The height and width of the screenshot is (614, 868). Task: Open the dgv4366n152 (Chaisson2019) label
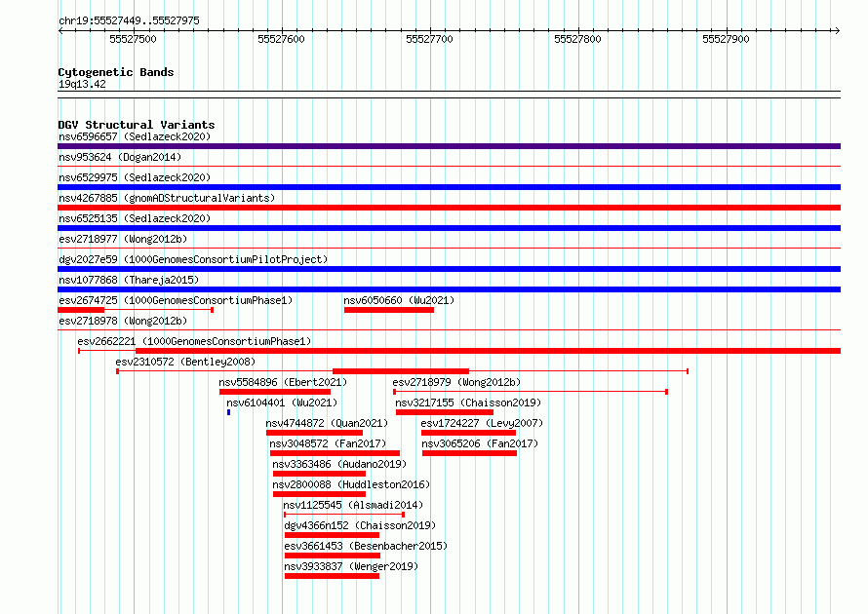coord(360,525)
